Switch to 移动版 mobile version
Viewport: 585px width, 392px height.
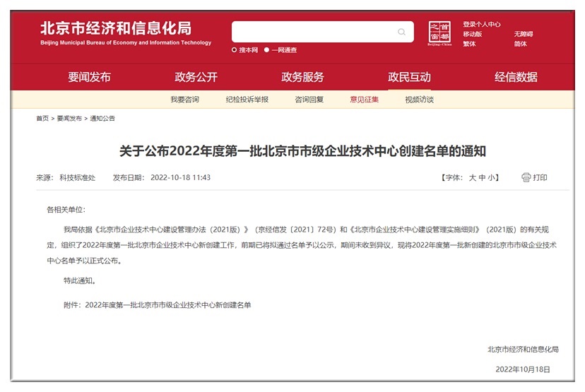tap(473, 34)
